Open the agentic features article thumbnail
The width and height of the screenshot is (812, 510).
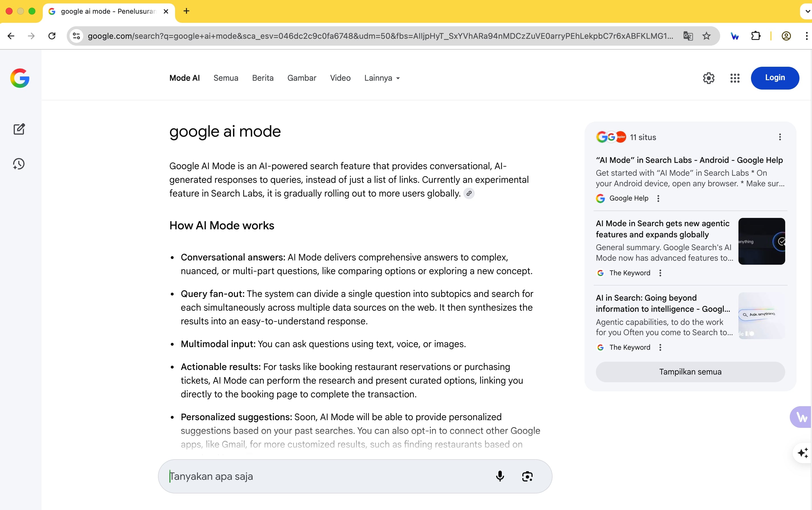[762, 241]
